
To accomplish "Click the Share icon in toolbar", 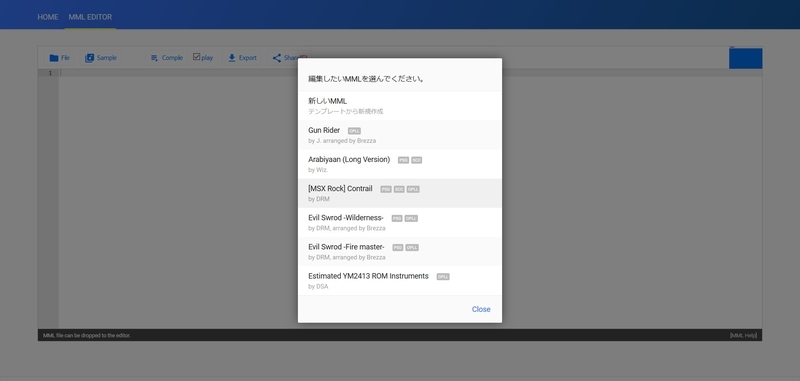I will tap(277, 58).
